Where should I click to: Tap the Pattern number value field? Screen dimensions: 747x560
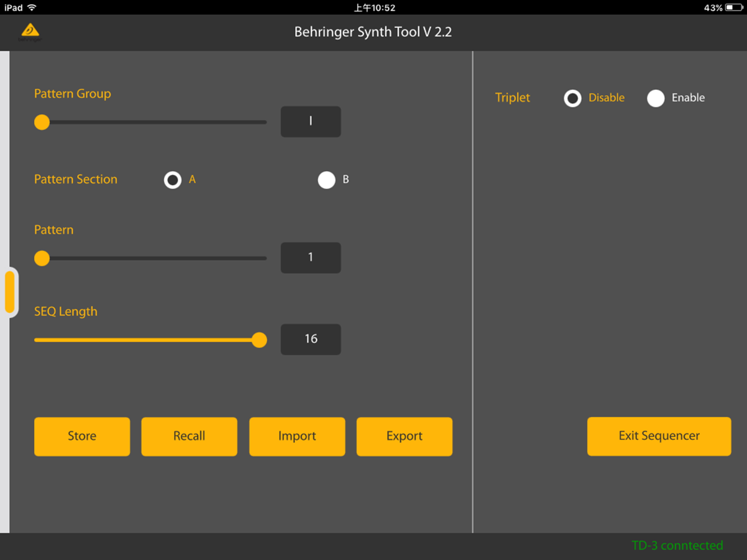310,257
